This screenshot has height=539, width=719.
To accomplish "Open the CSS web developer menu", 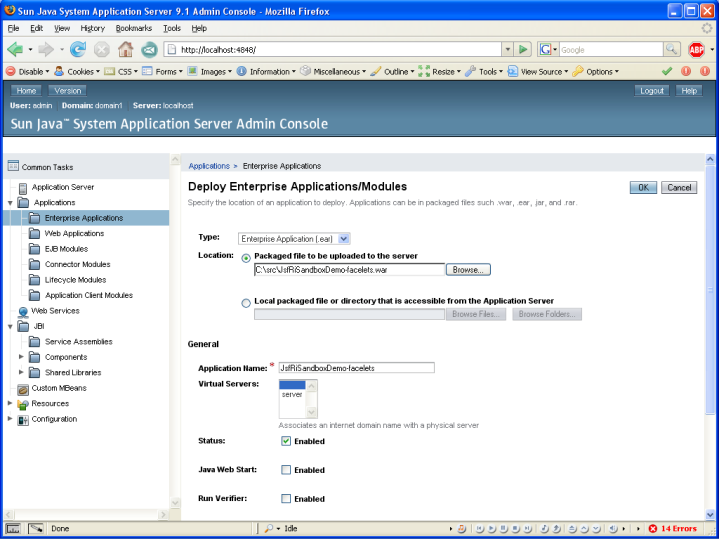I will click(x=122, y=72).
